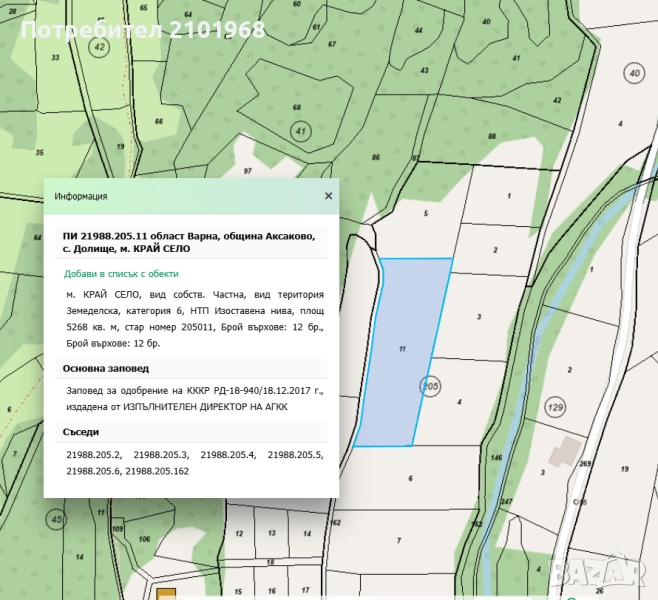Click circled block marker 205
Viewport: 658px width, 600px height.
tap(430, 386)
